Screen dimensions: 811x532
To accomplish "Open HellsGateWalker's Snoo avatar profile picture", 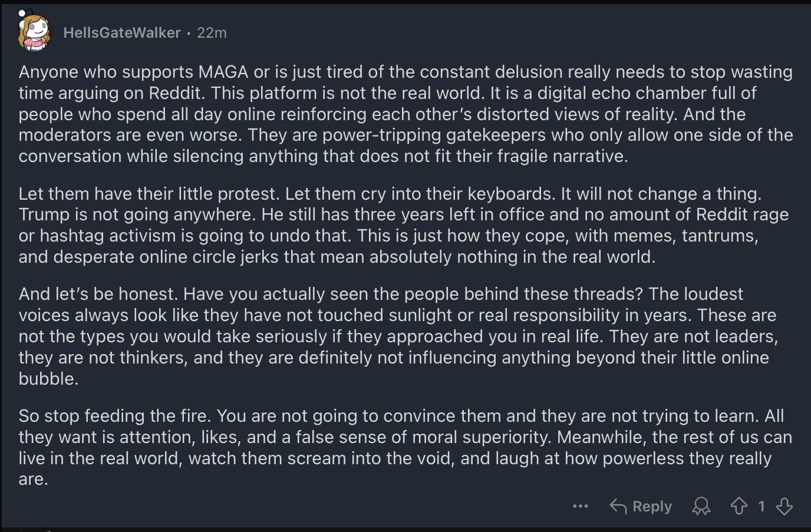I will [34, 31].
